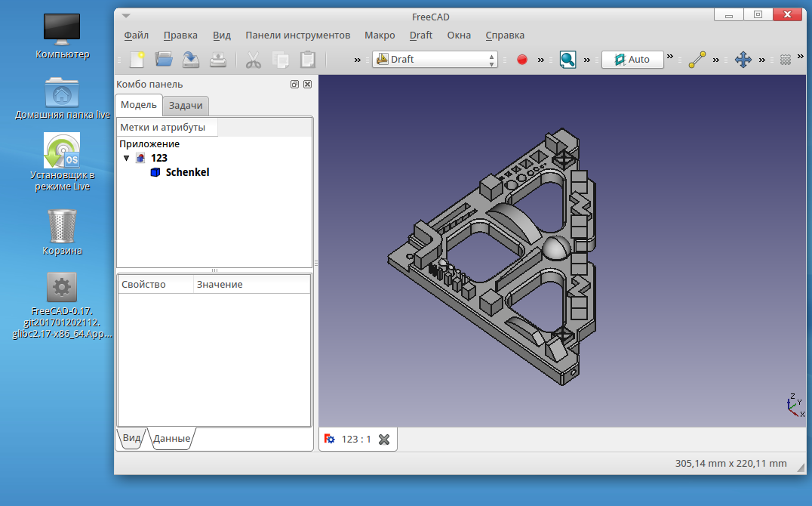Collapse the 123 document tree node
Viewport: 812px width, 506px height.
click(x=126, y=158)
